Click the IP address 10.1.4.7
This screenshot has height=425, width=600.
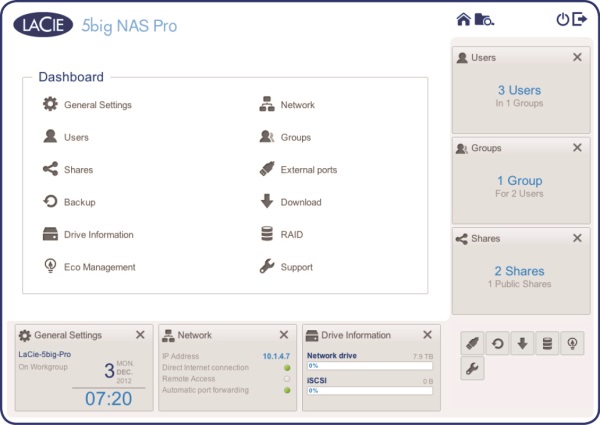[276, 357]
